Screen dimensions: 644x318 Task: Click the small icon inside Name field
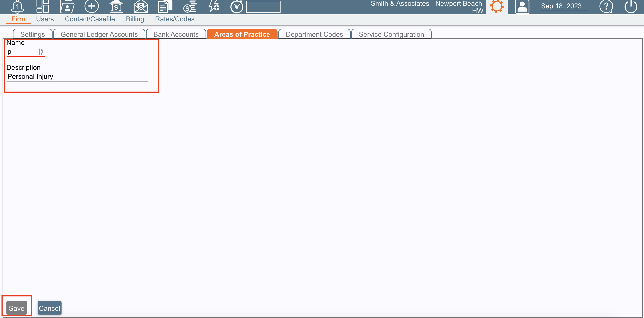(41, 52)
